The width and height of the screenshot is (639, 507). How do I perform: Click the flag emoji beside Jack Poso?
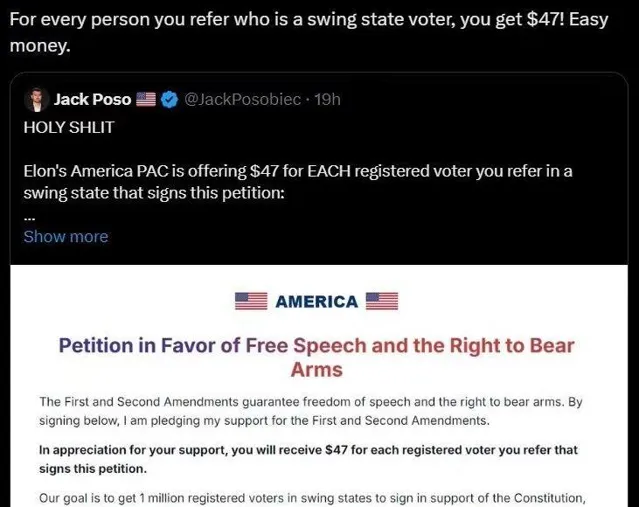pos(147,100)
